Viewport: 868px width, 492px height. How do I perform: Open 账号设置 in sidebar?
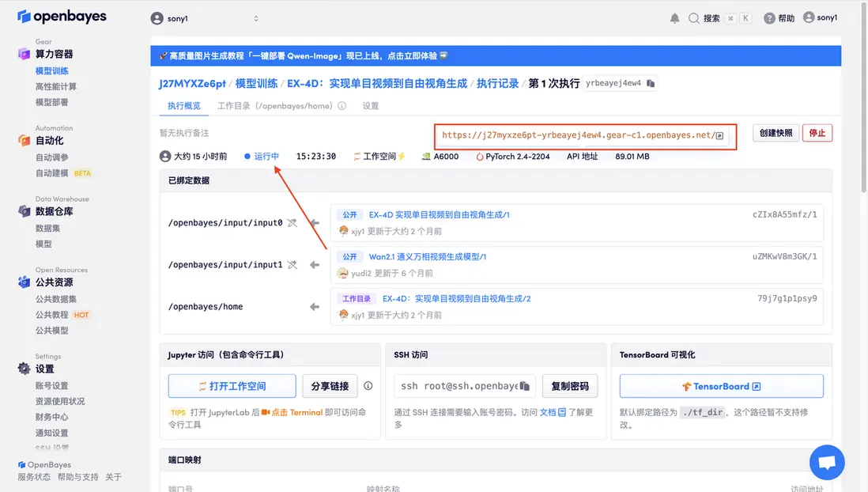point(52,386)
